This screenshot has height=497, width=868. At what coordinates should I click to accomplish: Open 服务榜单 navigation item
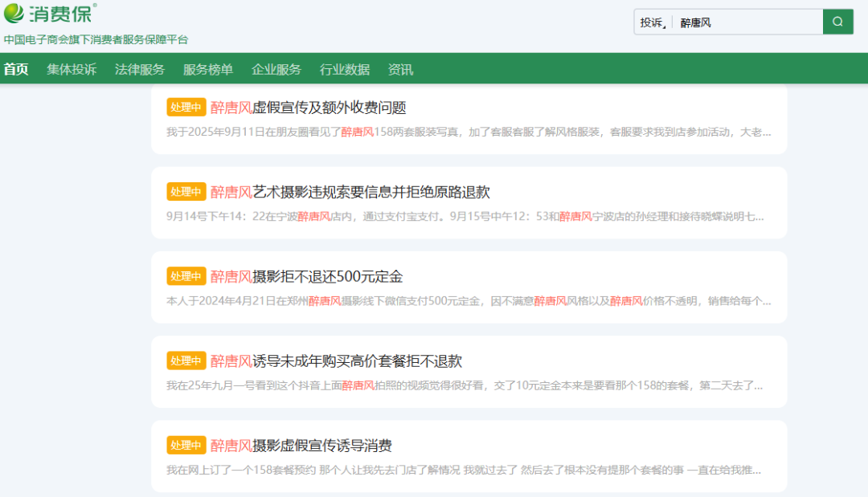(208, 69)
